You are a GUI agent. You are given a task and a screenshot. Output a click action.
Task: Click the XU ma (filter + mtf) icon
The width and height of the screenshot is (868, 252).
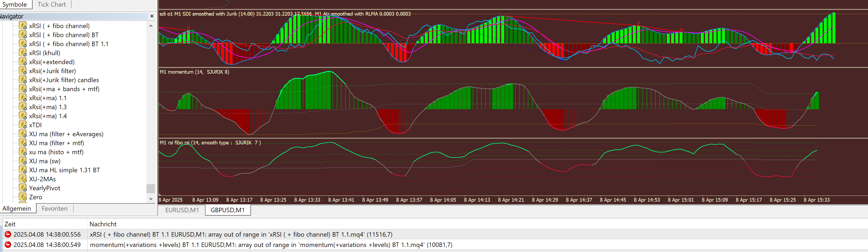point(23,143)
